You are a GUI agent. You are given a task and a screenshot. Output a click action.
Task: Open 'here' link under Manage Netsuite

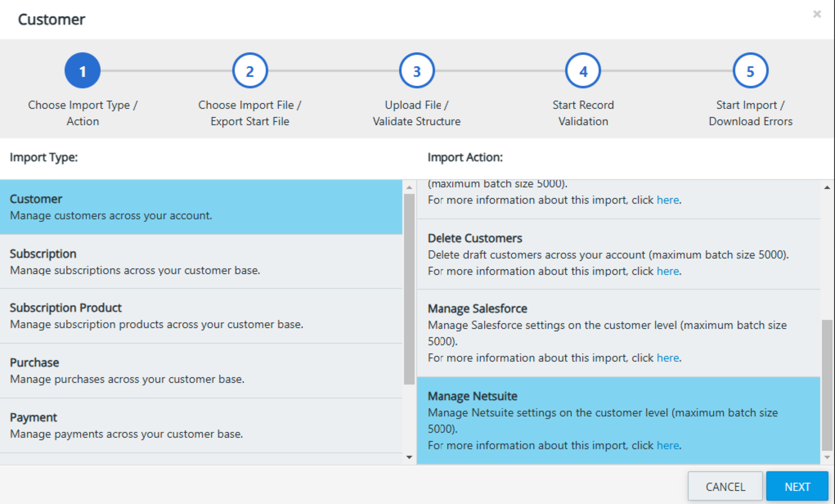[667, 445]
